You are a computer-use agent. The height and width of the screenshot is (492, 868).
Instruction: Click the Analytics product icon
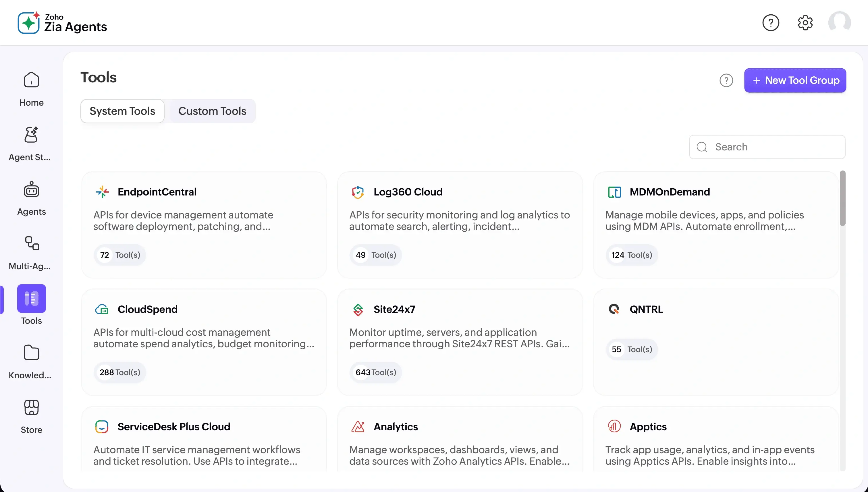pos(358,427)
